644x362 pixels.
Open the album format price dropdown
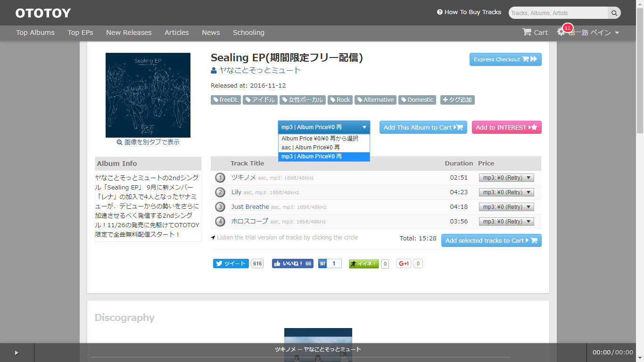(324, 127)
